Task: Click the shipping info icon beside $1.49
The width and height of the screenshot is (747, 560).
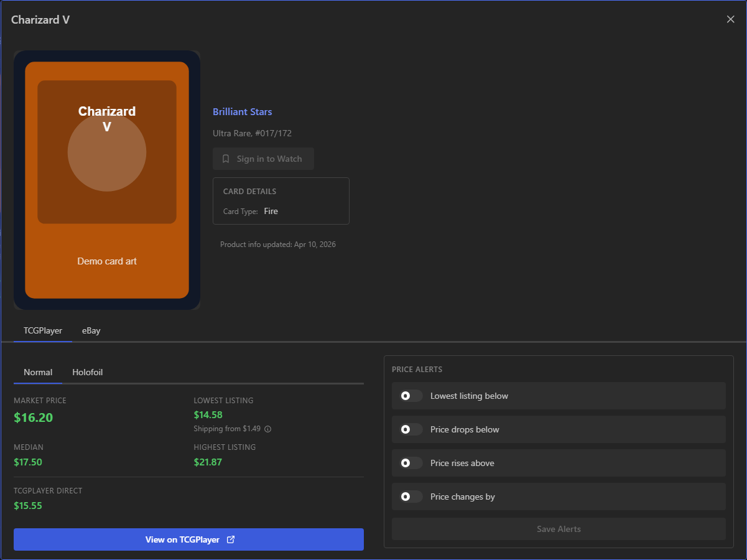Action: 268,429
